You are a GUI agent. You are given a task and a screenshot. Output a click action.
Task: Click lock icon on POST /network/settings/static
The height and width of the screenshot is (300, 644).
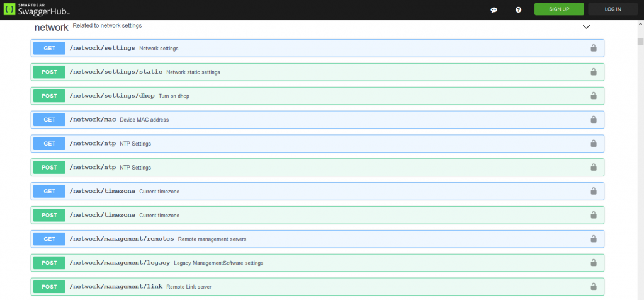tap(593, 72)
